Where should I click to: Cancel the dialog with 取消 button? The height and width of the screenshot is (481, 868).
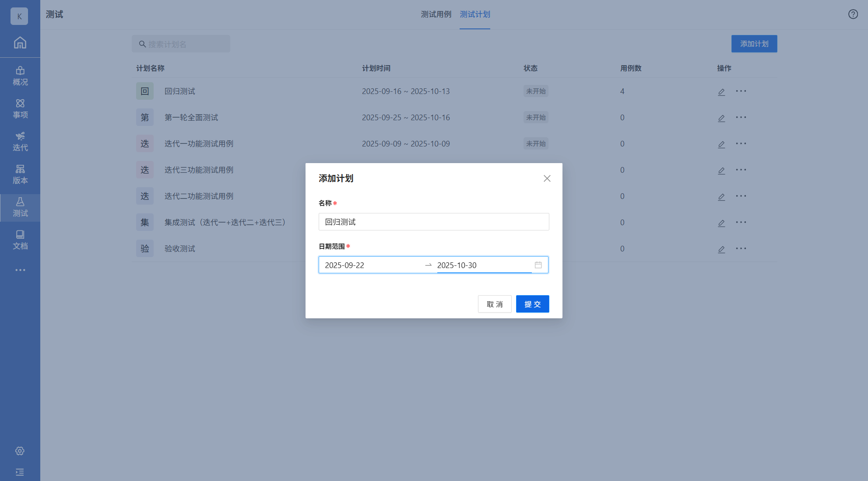tap(495, 304)
